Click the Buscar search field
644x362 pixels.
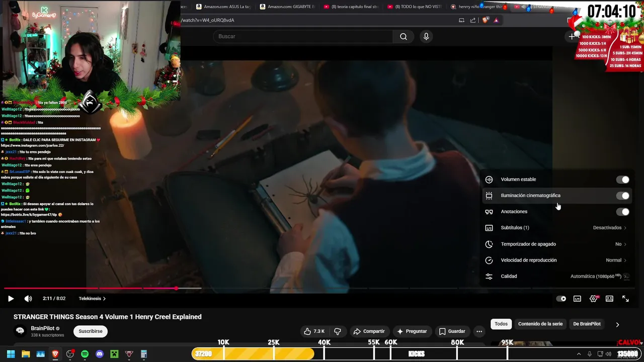pyautogui.click(x=303, y=36)
